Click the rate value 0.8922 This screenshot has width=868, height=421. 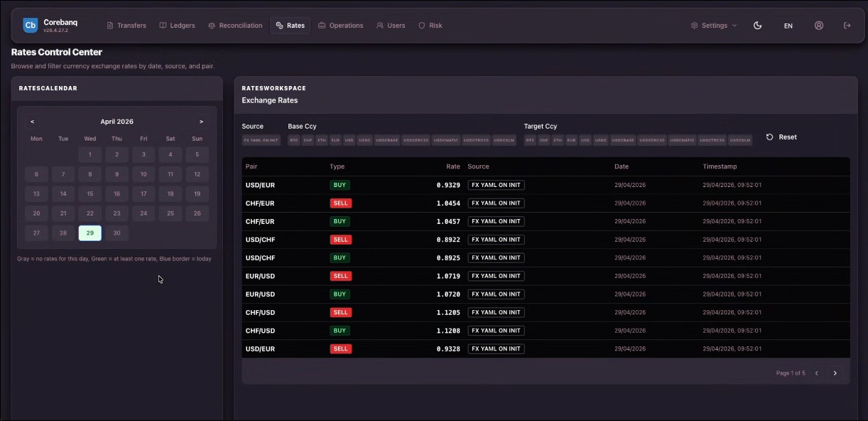click(x=447, y=240)
